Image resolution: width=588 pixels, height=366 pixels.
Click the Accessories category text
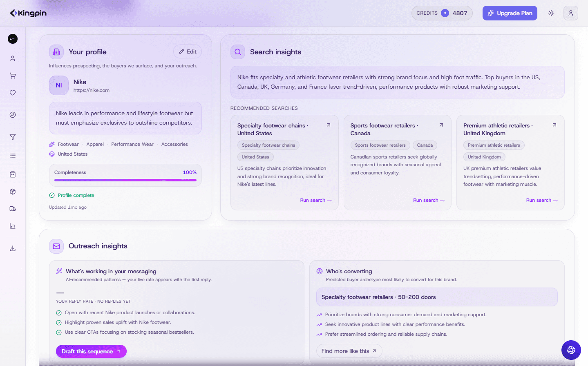tap(174, 144)
